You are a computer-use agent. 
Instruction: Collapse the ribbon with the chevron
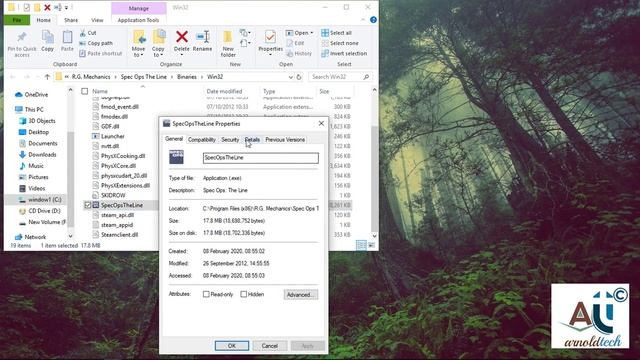point(363,20)
